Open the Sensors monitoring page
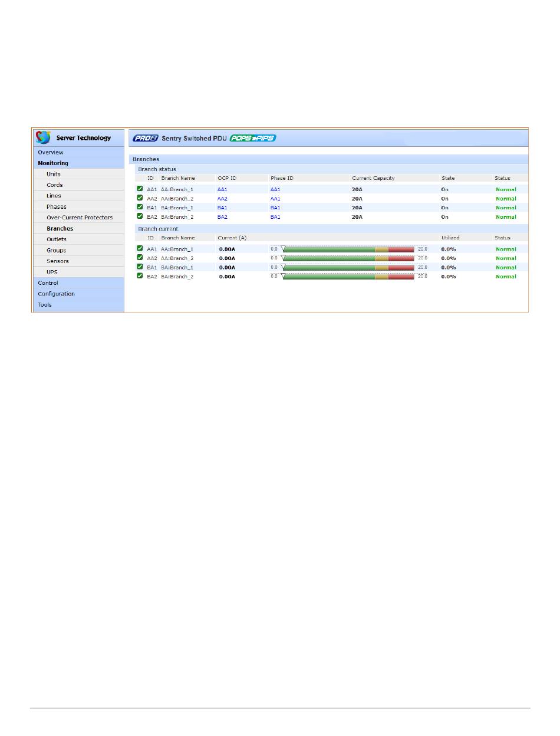 tap(58, 261)
